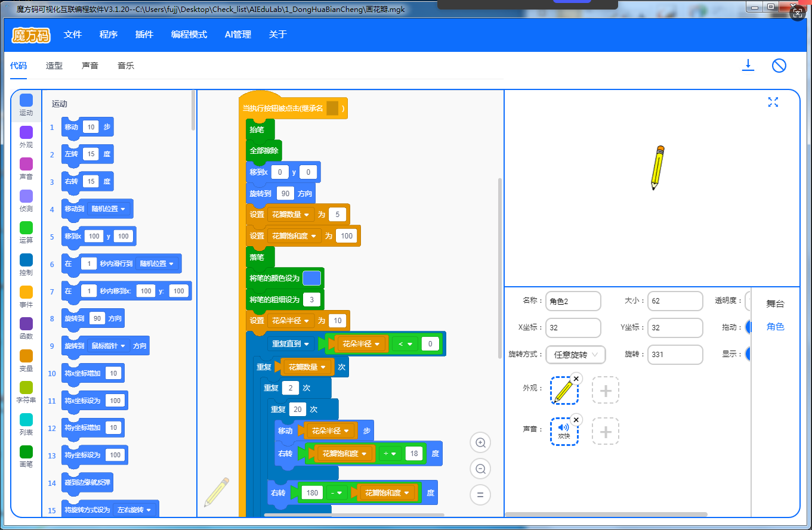Screen dimensions: 812x530
Task: Select the 欢快 sound thumbnail
Action: click(564, 432)
